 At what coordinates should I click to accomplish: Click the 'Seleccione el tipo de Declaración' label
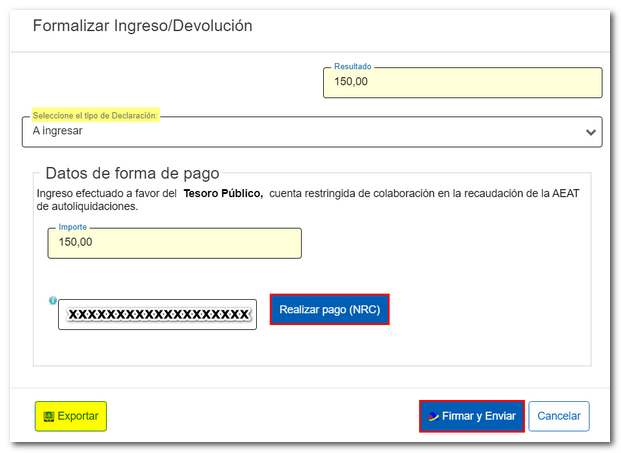coord(95,116)
